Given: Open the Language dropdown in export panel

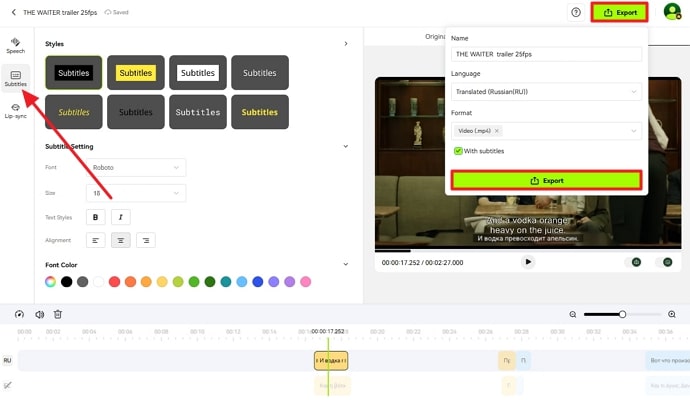Looking at the screenshot, I should click(x=546, y=92).
